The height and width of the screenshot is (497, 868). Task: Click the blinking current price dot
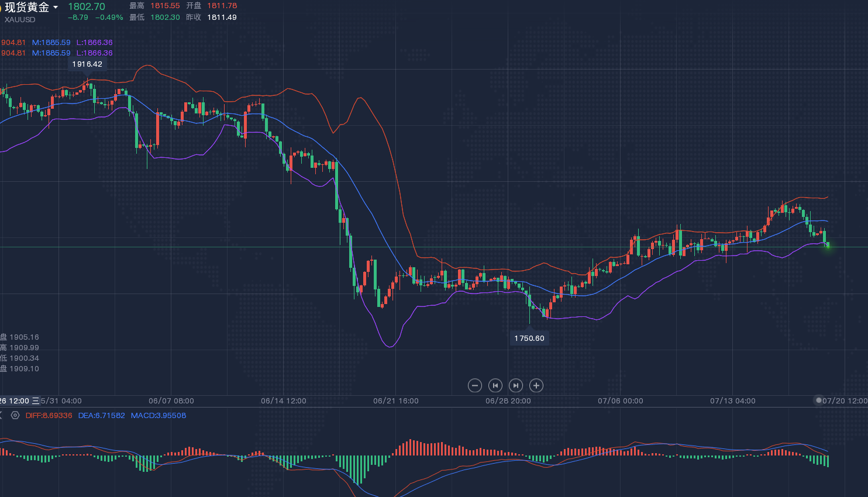[828, 246]
